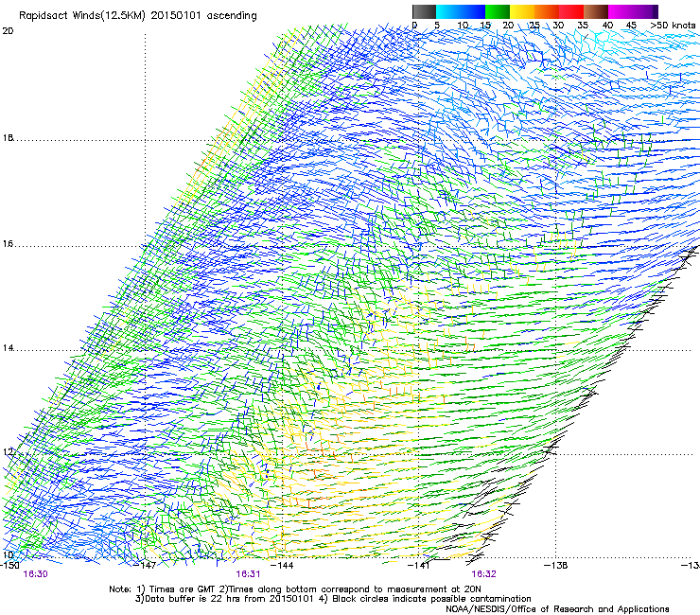Click latitude axis label '18'
This screenshot has width=700, height=615.
pos(8,137)
